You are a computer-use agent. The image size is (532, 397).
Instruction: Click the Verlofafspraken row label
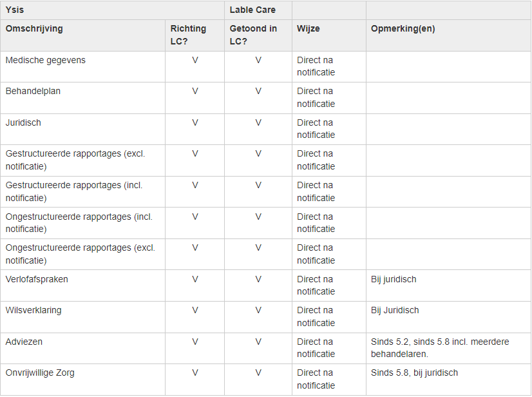[x=37, y=280]
